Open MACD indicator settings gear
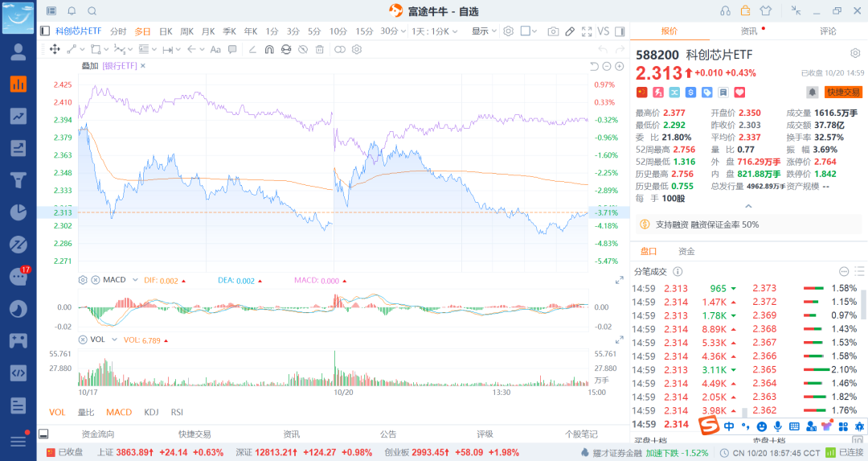The width and height of the screenshot is (868, 461). coord(83,280)
